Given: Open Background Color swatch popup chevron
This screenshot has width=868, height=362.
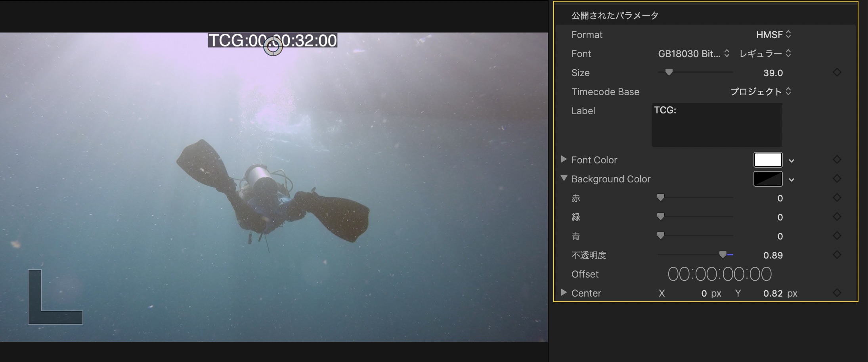Looking at the screenshot, I should (x=792, y=180).
